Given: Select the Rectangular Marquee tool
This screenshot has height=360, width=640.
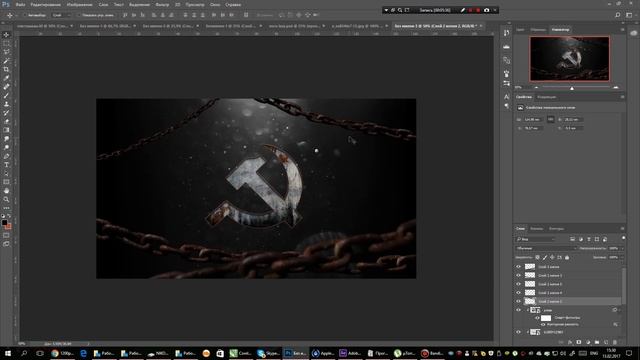Looking at the screenshot, I should 6,44.
